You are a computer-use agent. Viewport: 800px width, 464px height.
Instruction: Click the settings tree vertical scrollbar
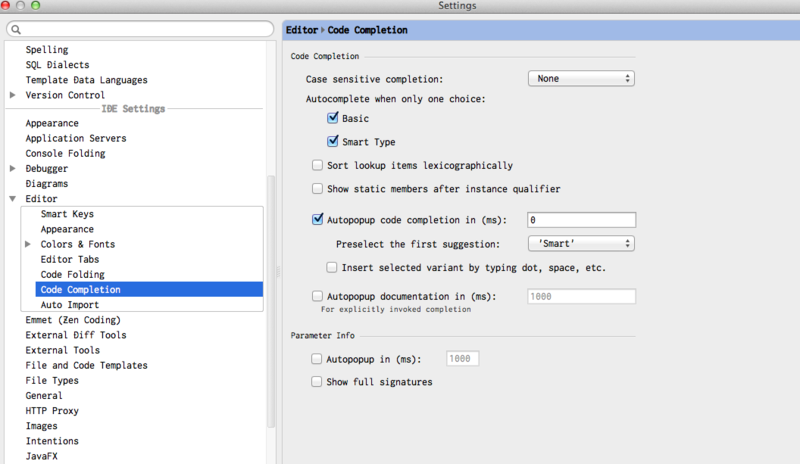(x=271, y=301)
